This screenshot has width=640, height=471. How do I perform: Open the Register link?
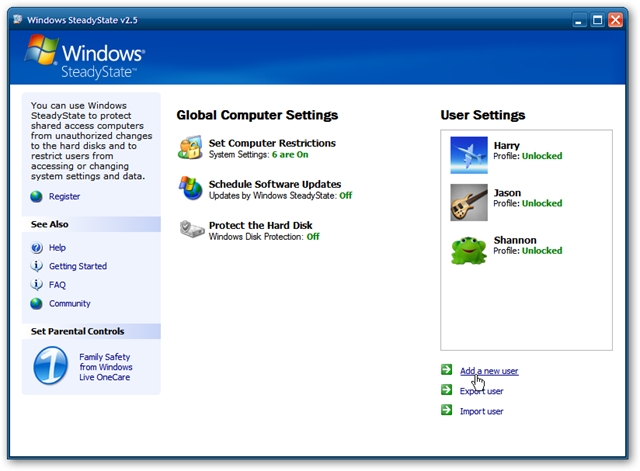[x=64, y=196]
